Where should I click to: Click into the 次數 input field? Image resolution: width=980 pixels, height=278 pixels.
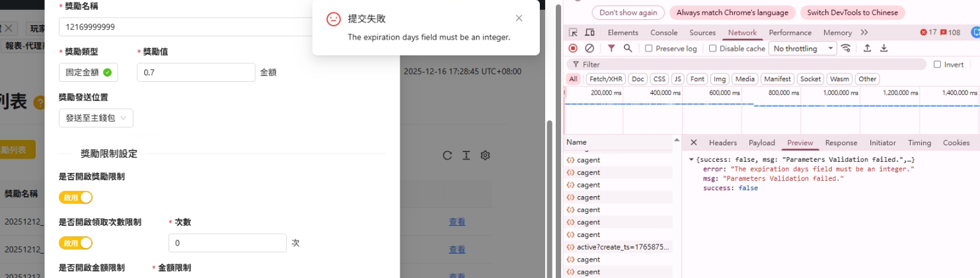227,243
